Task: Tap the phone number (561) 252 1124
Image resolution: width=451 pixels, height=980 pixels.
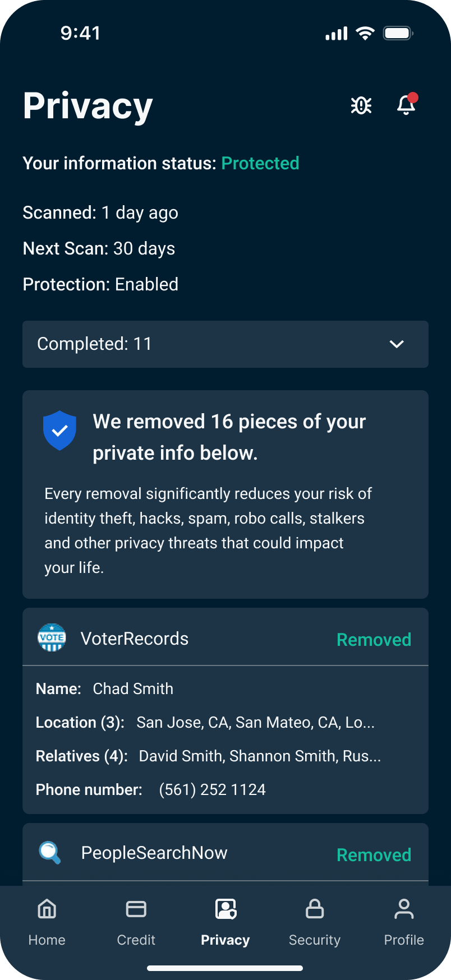Action: pos(212,789)
